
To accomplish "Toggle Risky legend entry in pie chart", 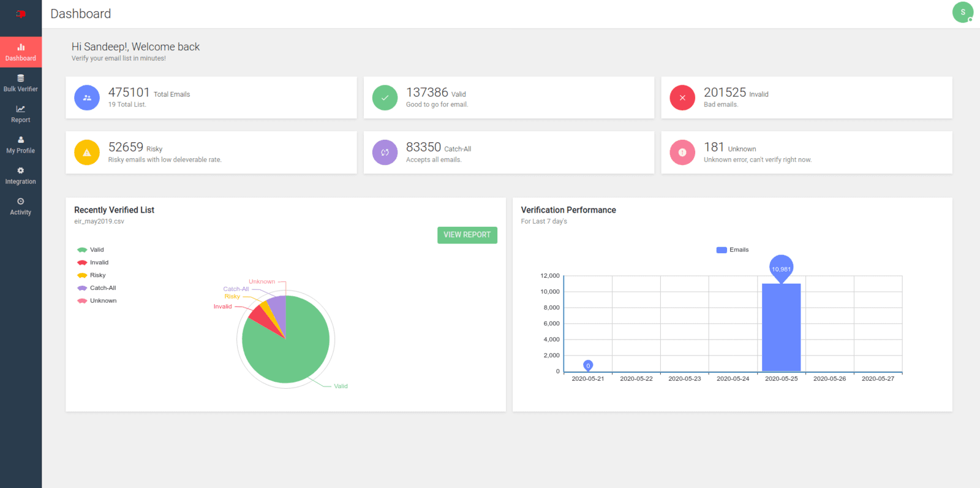I will (x=91, y=275).
